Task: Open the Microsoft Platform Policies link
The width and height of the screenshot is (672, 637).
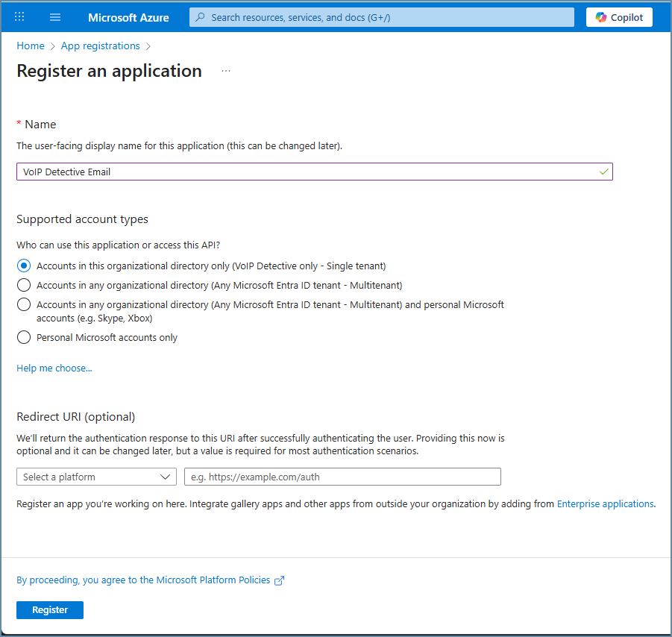Action: [143, 580]
